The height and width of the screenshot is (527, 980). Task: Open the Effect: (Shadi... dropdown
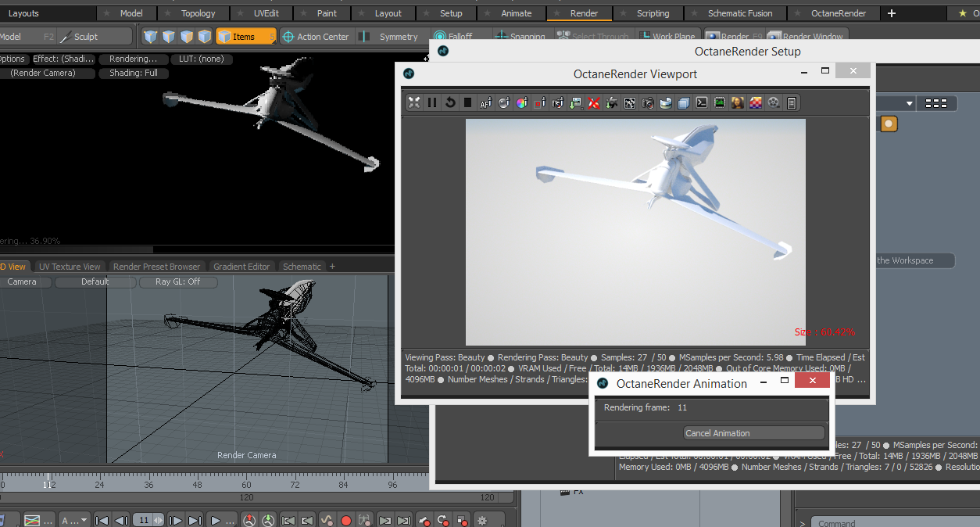[x=63, y=59]
